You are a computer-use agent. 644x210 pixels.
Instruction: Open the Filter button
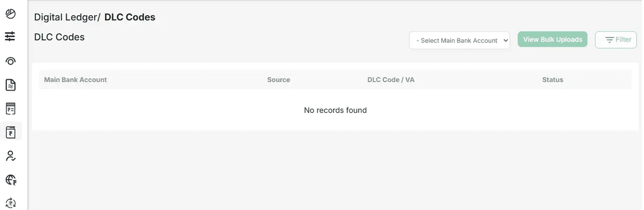coord(616,40)
